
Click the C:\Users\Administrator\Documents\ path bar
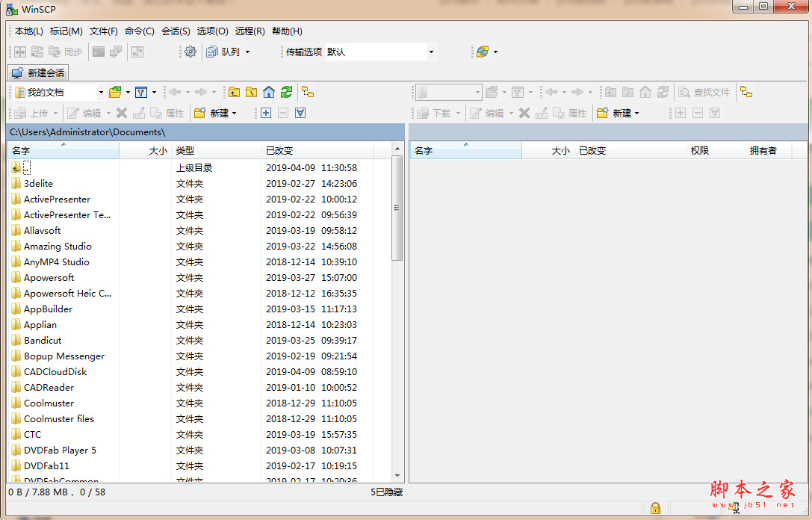(205, 132)
